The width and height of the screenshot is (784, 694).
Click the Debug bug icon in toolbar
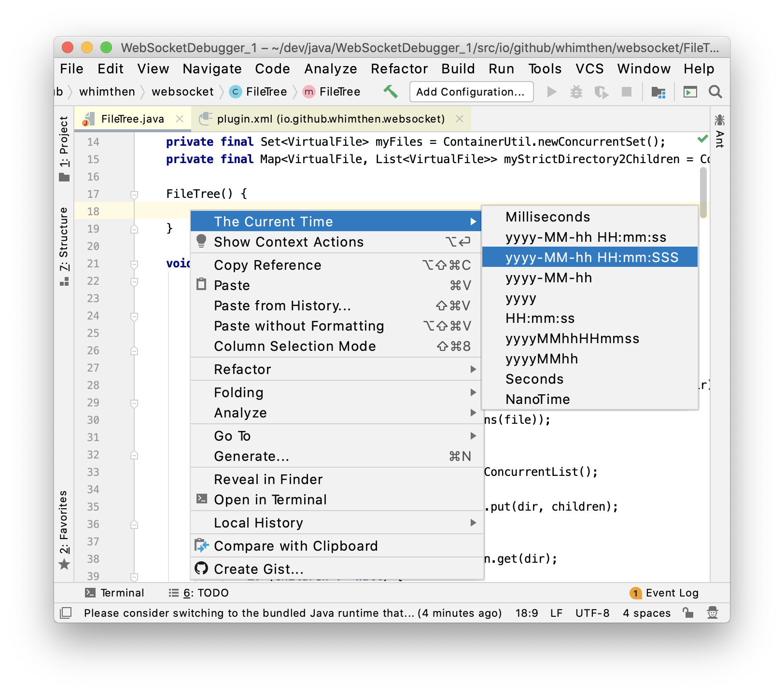(x=576, y=92)
